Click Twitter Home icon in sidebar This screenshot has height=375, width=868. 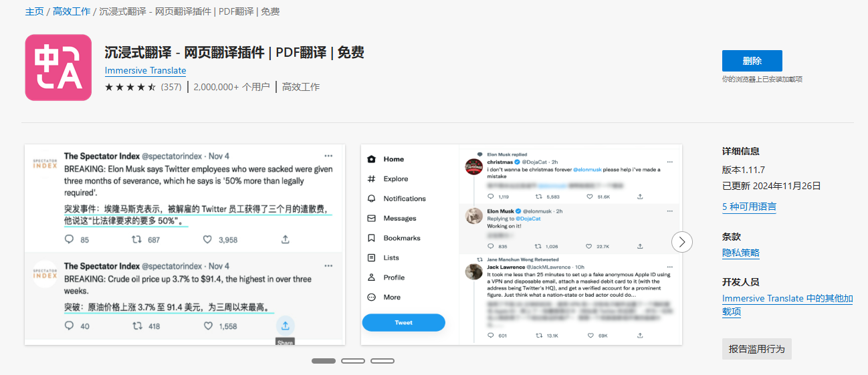pyautogui.click(x=371, y=159)
